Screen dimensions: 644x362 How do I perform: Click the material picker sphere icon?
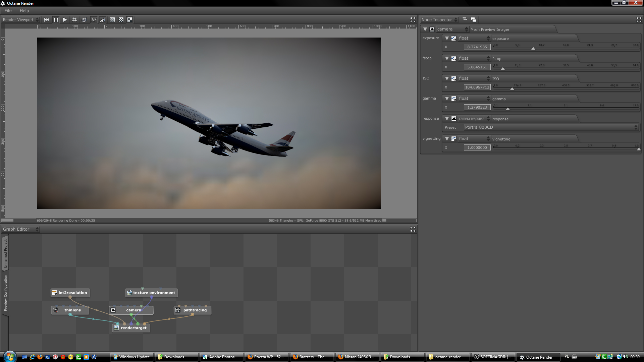84,20
